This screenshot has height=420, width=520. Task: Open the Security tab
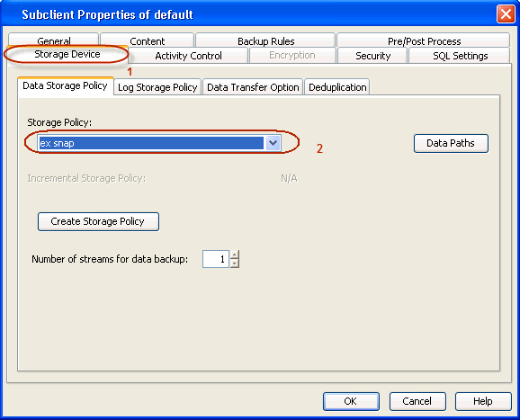[x=372, y=56]
